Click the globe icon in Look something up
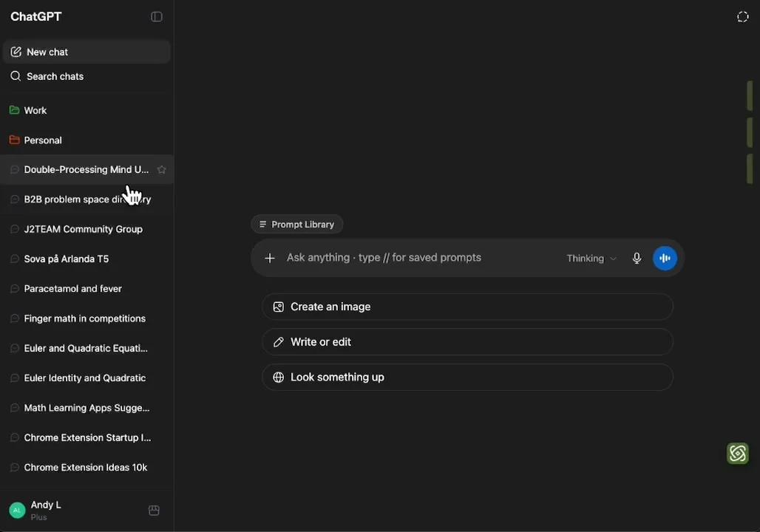Screen dimensions: 760x532 (278, 378)
